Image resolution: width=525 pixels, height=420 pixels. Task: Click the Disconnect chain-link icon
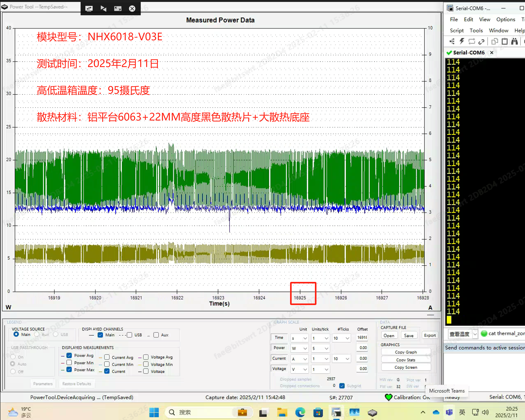click(x=481, y=42)
